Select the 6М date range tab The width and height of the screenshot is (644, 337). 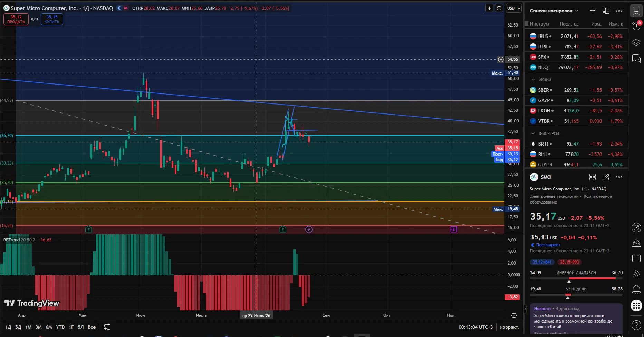pyautogui.click(x=49, y=327)
